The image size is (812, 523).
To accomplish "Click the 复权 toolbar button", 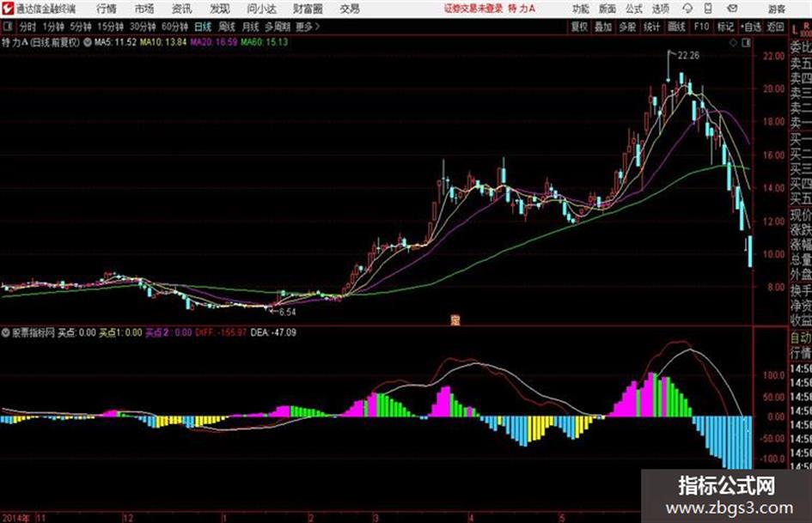I will coord(579,27).
